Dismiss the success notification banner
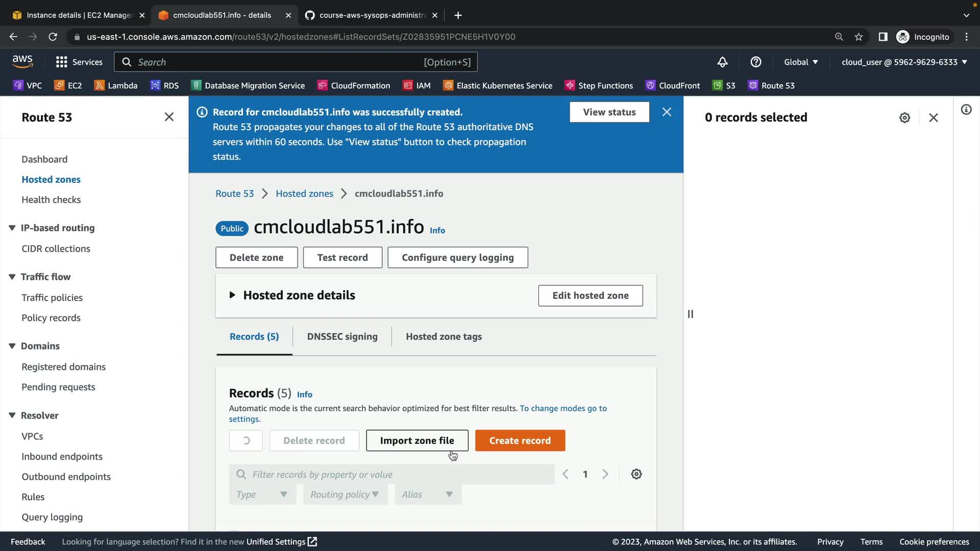The image size is (980, 551). 667,112
